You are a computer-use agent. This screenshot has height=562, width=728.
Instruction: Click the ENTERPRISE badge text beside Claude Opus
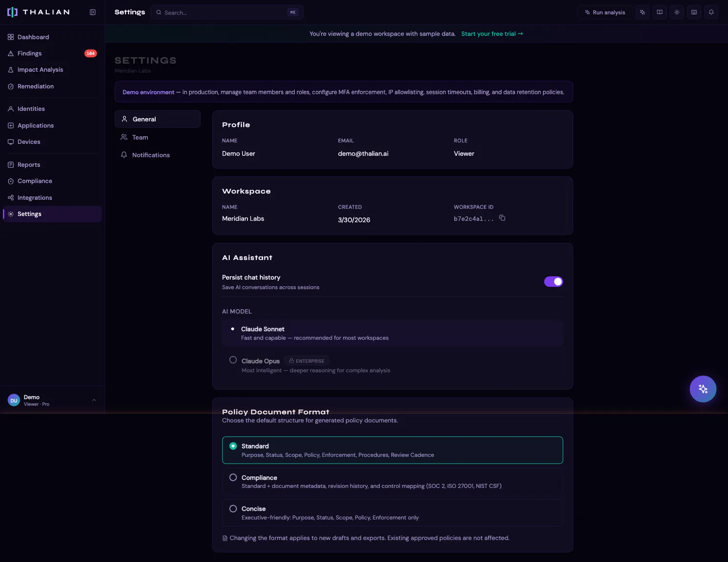click(310, 361)
